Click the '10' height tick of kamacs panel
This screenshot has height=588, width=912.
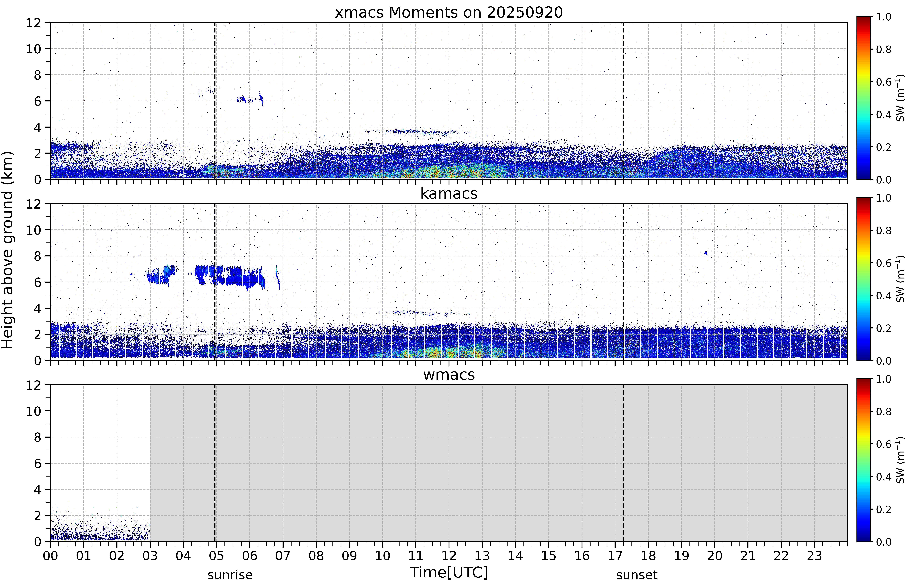(x=34, y=230)
